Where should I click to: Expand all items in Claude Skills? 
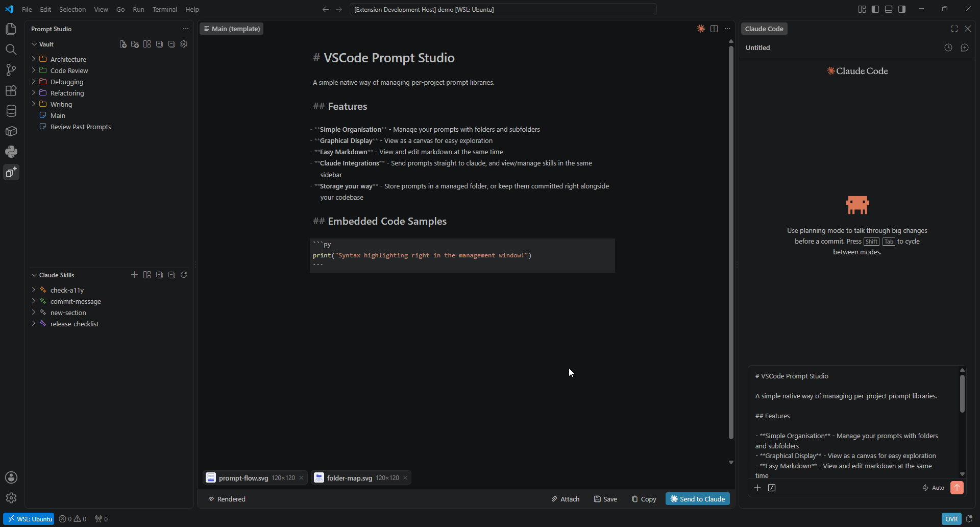(159, 275)
